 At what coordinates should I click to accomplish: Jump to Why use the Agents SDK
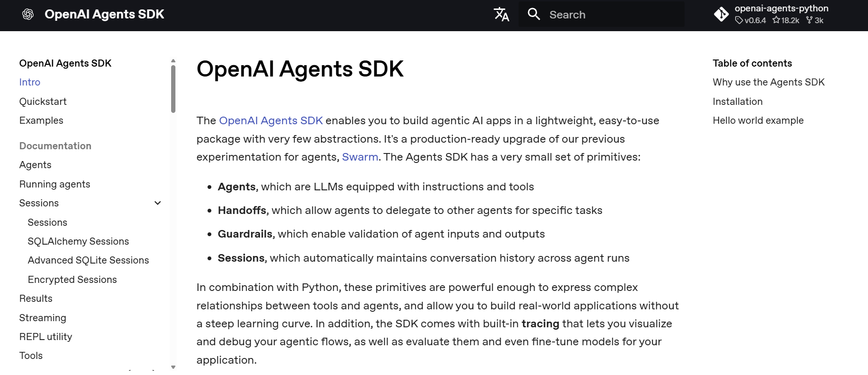point(769,82)
